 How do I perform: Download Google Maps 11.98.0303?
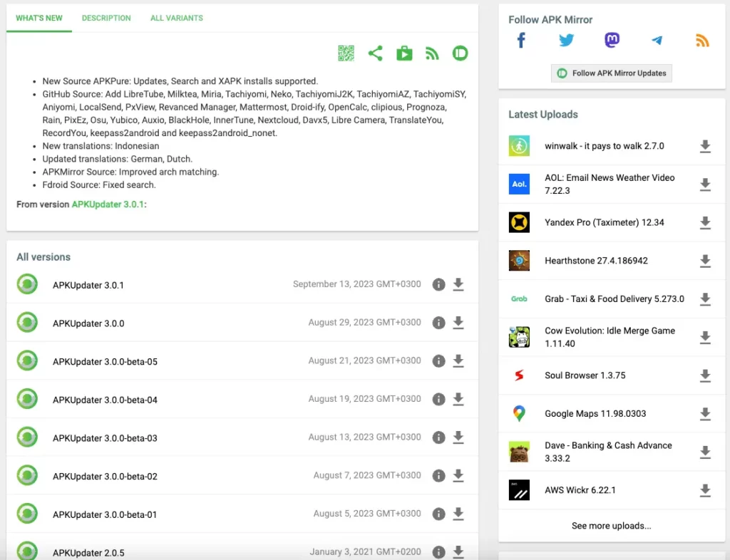tap(705, 413)
